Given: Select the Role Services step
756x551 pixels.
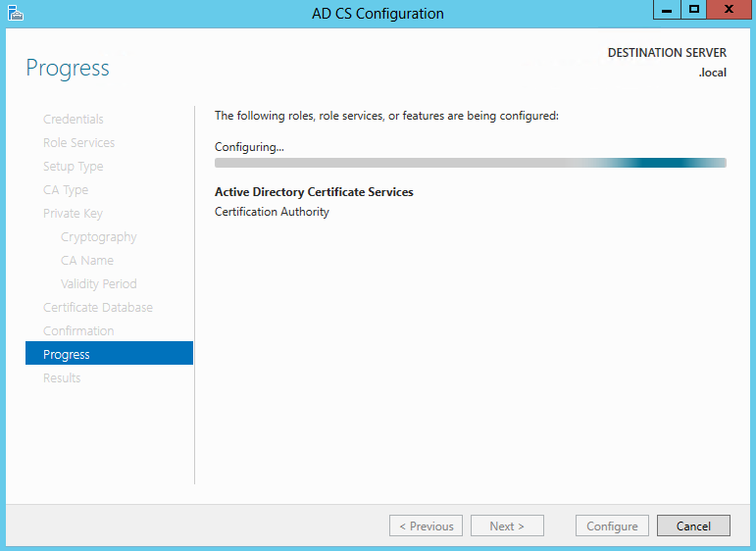Looking at the screenshot, I should (79, 143).
